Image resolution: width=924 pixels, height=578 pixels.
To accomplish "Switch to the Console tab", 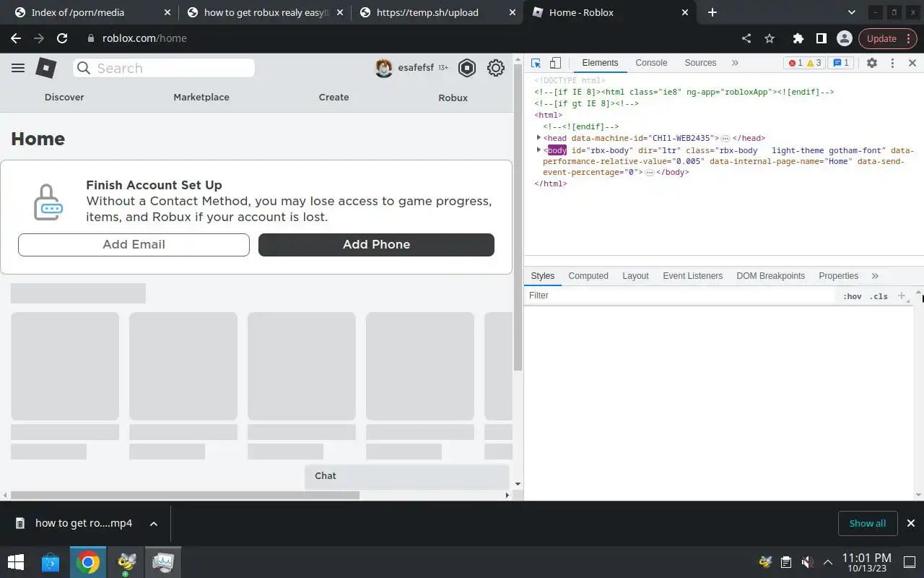I will [651, 63].
